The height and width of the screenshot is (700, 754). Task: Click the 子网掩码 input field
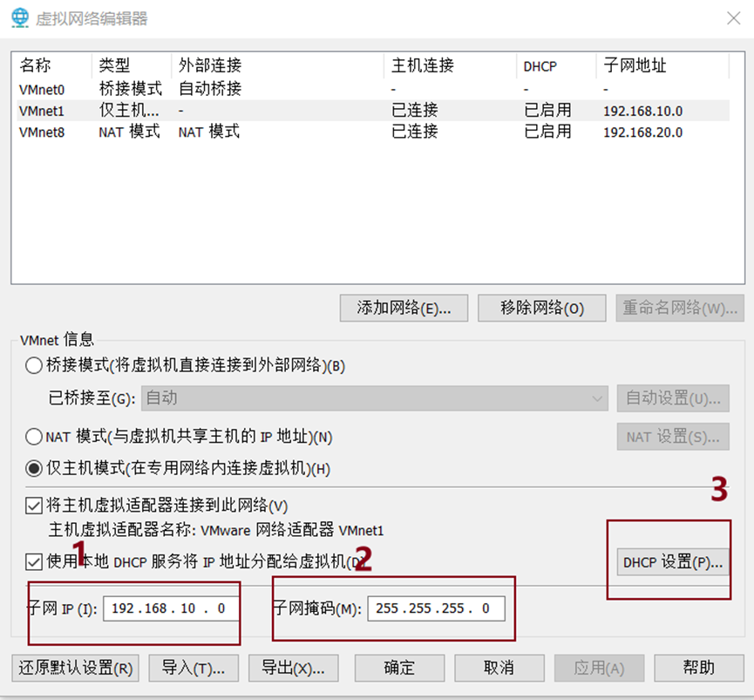[436, 608]
